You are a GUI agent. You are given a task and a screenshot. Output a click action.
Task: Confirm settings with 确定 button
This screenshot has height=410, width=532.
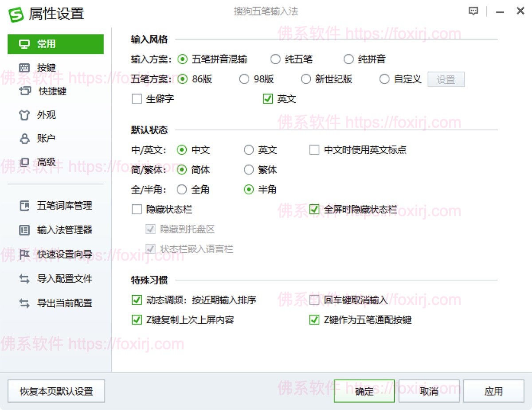click(x=364, y=390)
